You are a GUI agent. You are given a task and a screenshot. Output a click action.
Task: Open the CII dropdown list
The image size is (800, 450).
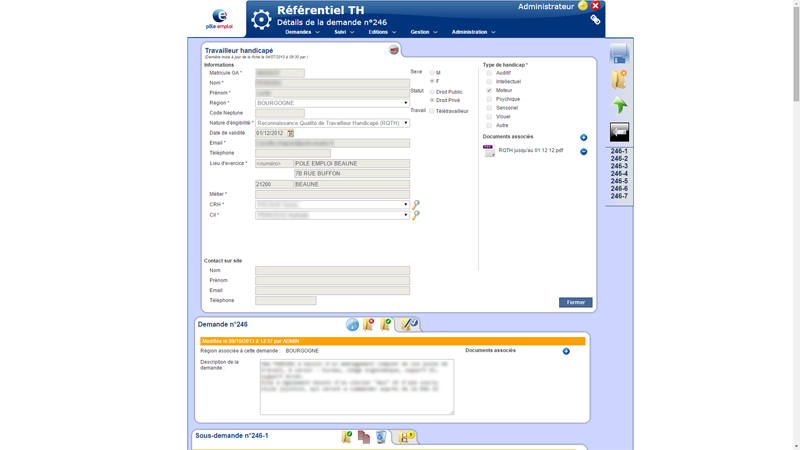[332, 215]
